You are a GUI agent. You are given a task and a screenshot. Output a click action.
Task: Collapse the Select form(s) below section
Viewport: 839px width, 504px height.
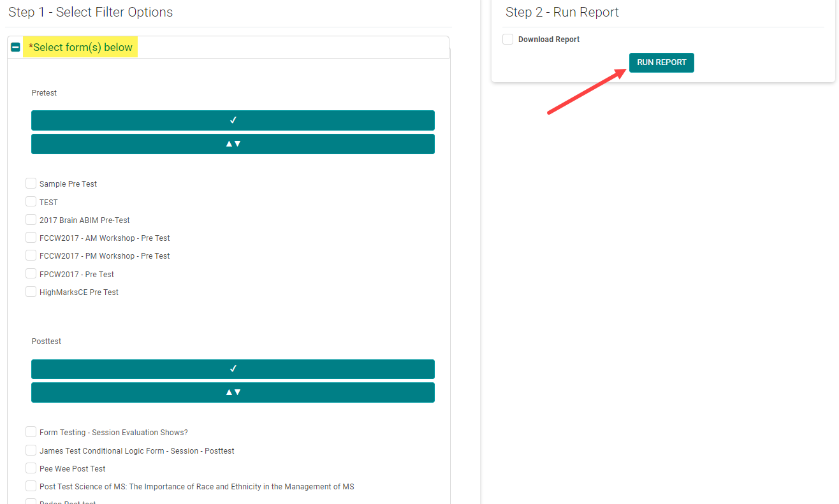click(16, 48)
